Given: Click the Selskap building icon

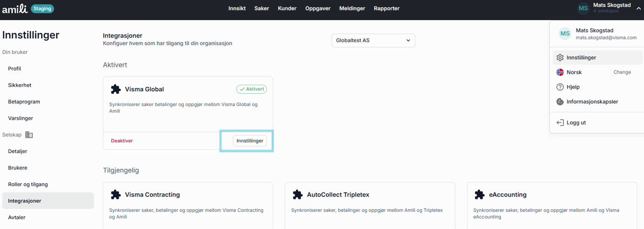Looking at the screenshot, I should (29, 135).
